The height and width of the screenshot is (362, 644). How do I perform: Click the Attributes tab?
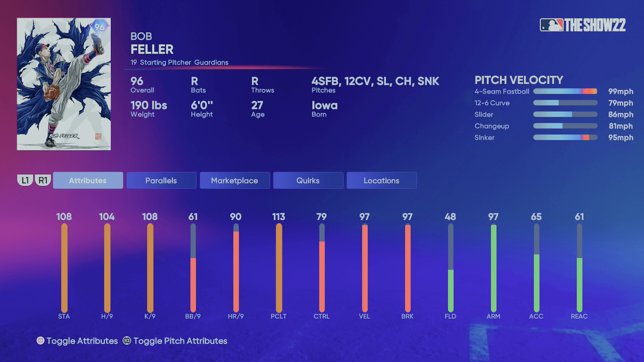(88, 180)
